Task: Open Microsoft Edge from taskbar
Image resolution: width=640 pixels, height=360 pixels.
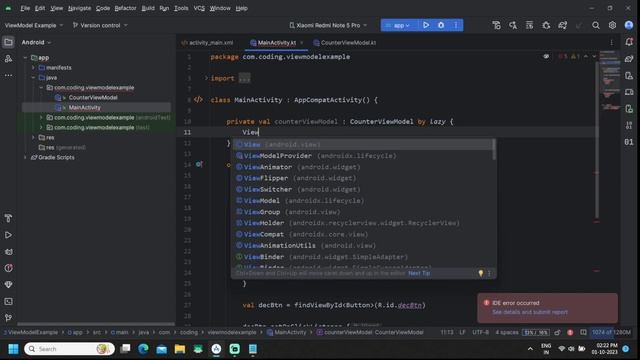Action: [x=143, y=349]
